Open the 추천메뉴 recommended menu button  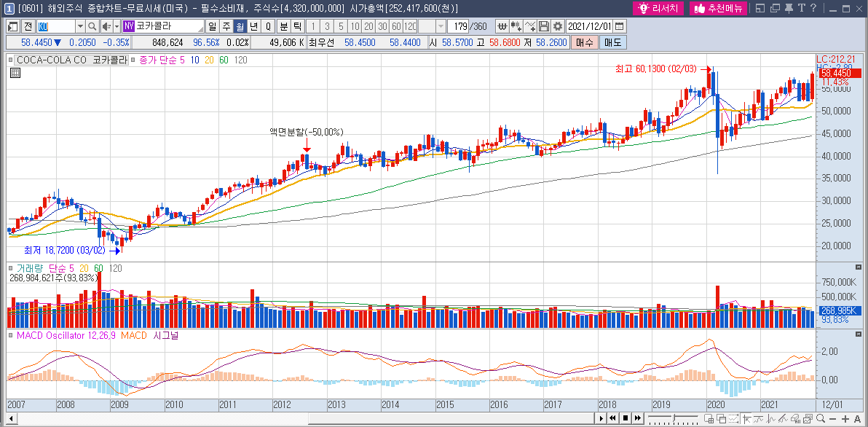718,8
